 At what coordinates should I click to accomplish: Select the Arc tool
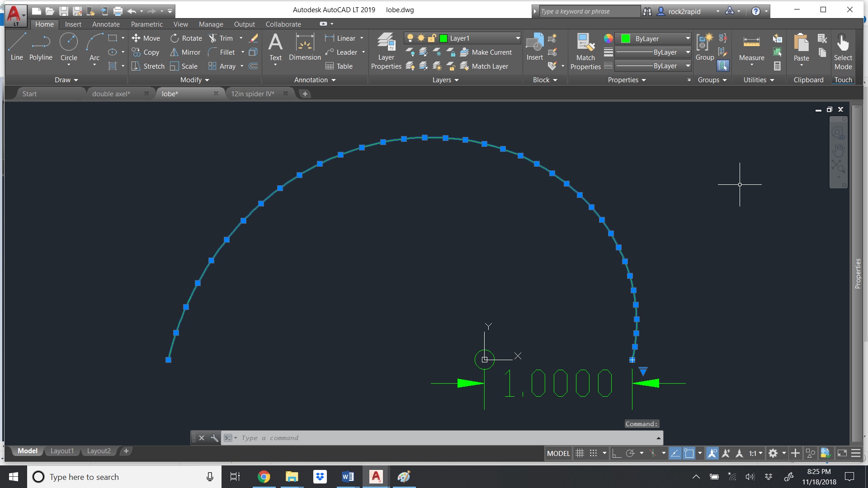click(x=94, y=47)
